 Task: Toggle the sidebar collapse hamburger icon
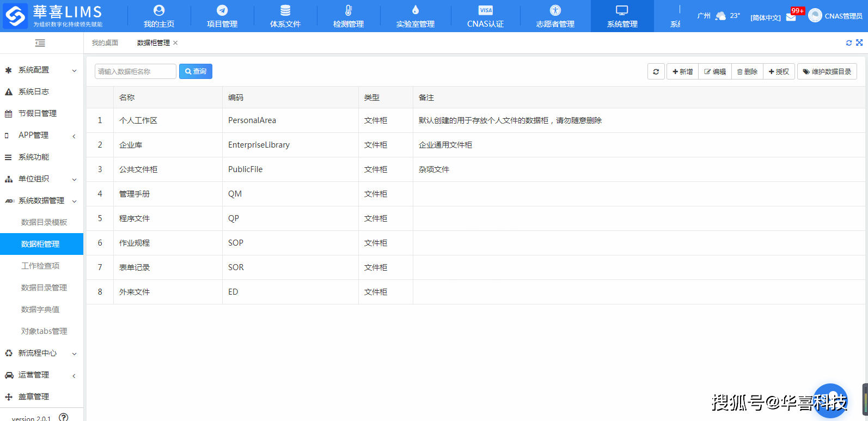(x=40, y=43)
